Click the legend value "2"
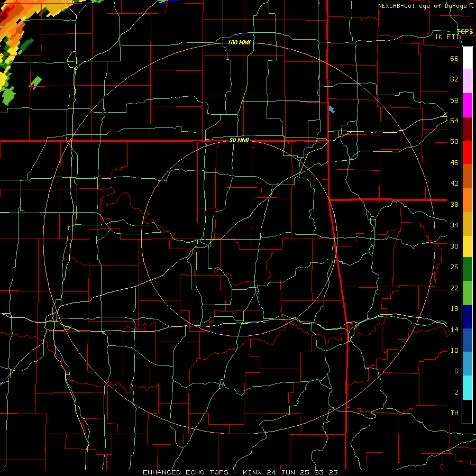476x476 pixels. (x=456, y=392)
